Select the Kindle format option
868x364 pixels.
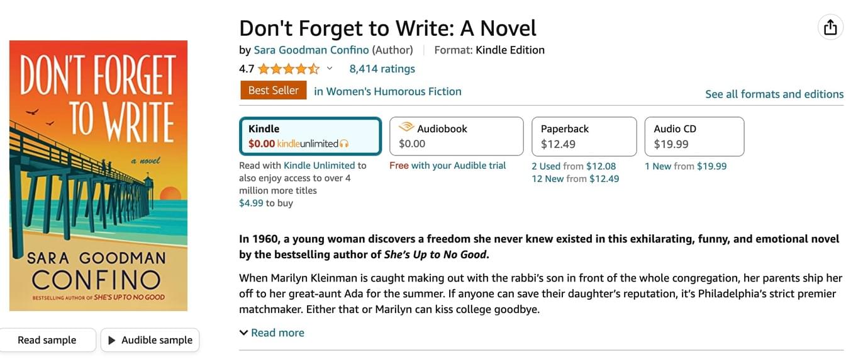coord(311,136)
